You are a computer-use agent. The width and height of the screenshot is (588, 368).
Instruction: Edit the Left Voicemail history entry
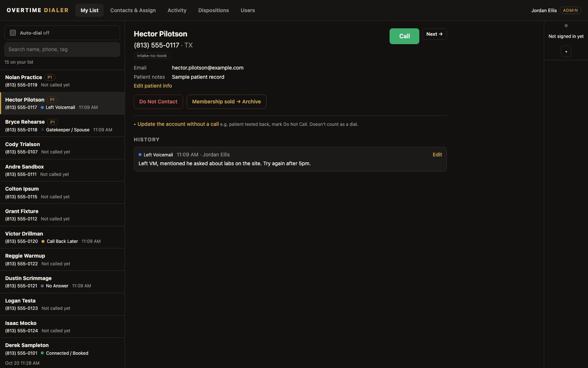[x=437, y=155]
